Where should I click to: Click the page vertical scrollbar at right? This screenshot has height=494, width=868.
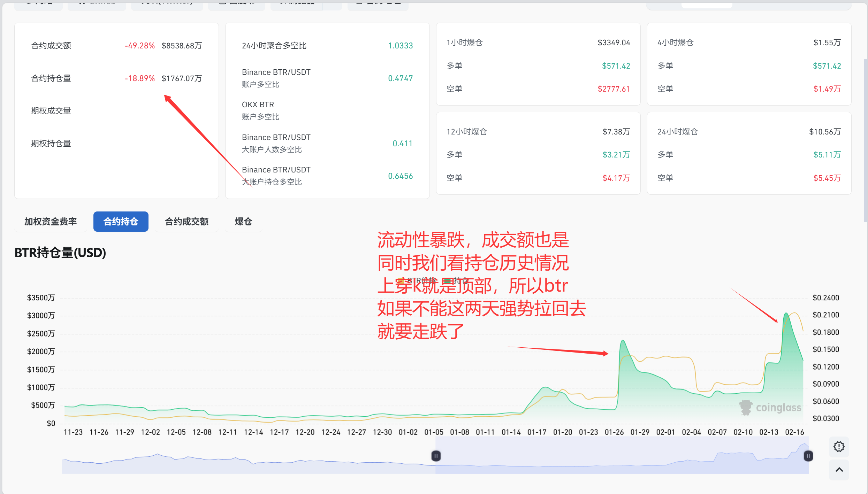tap(865, 139)
